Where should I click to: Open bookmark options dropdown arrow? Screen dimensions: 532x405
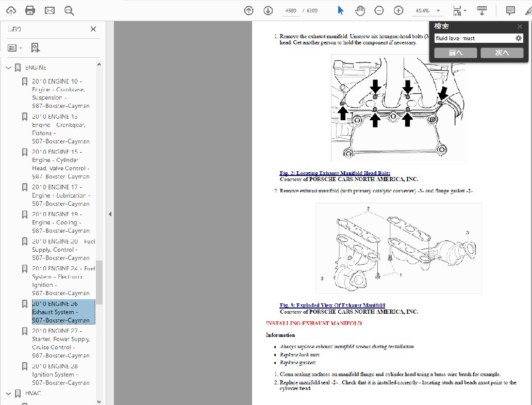[x=21, y=48]
